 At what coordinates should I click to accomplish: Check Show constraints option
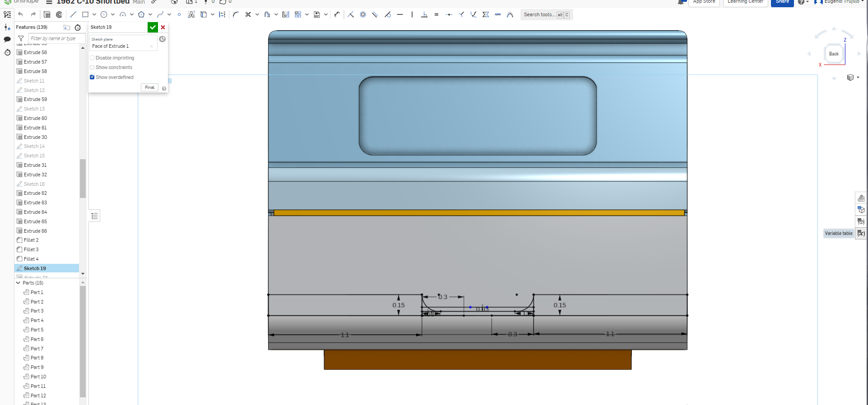click(x=92, y=67)
